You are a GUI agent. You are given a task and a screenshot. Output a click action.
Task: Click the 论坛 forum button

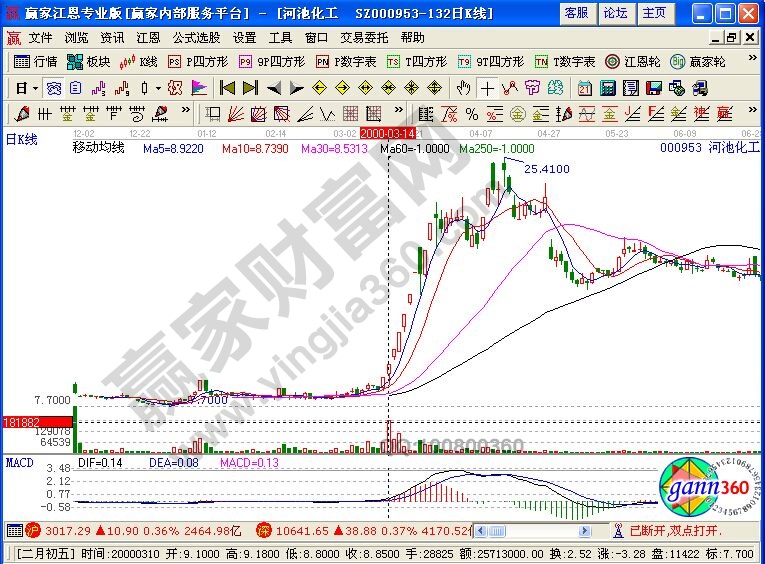click(x=615, y=12)
